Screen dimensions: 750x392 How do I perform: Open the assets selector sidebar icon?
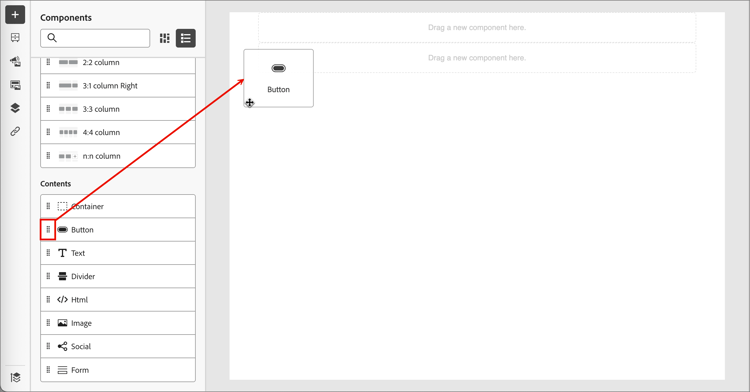tap(15, 61)
